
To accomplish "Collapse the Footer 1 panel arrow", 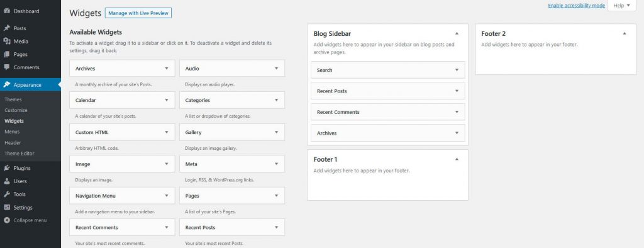I will (x=457, y=159).
